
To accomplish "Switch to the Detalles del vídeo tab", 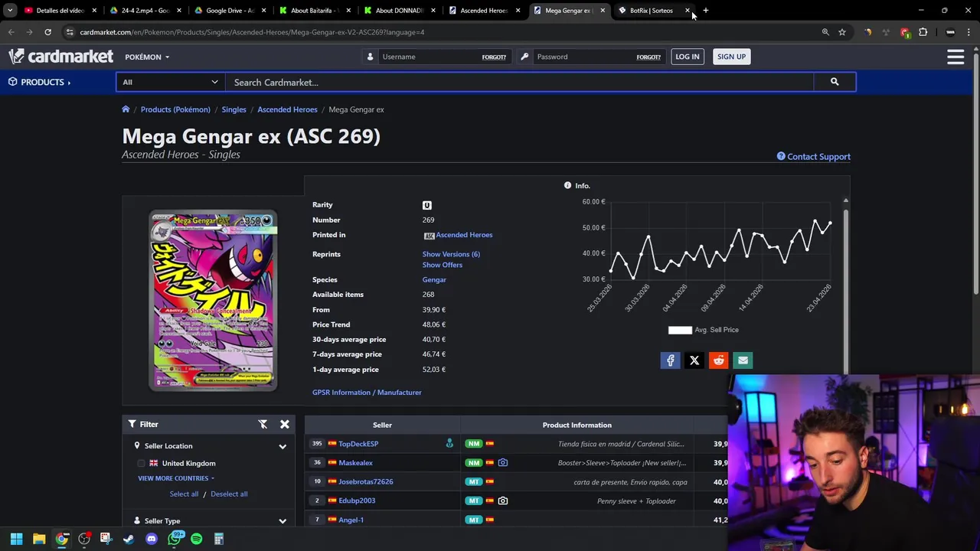I will click(x=60, y=11).
